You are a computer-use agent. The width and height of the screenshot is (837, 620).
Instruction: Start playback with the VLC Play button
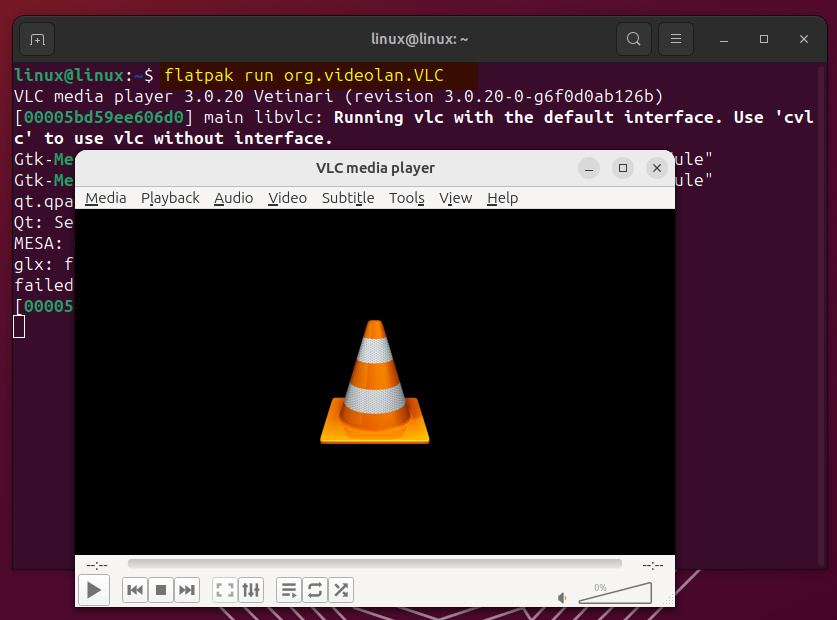pos(94,590)
